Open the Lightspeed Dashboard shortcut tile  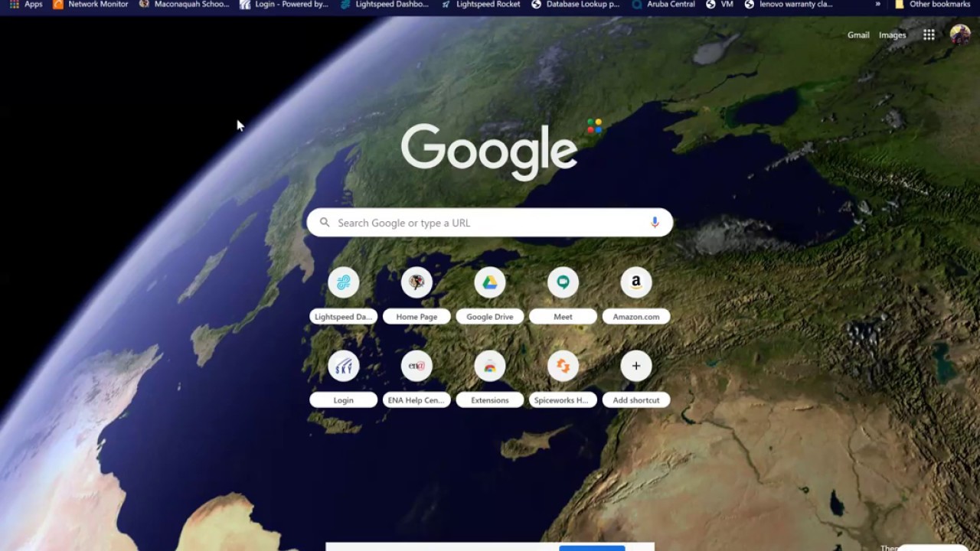coord(343,295)
